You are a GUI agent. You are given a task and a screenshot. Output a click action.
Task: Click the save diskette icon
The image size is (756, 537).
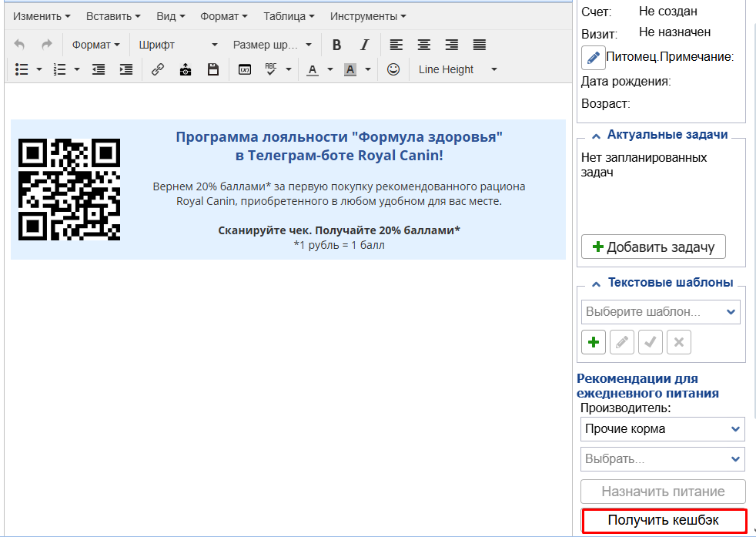tap(213, 69)
